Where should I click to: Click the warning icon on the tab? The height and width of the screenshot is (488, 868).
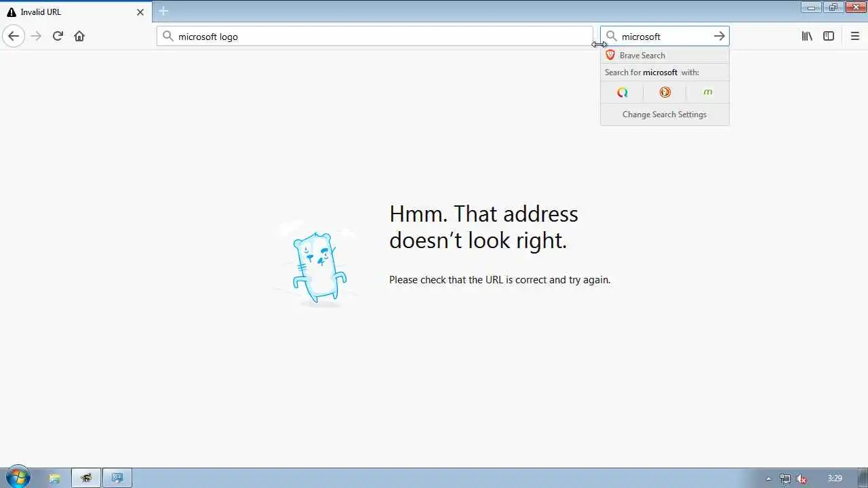click(12, 12)
